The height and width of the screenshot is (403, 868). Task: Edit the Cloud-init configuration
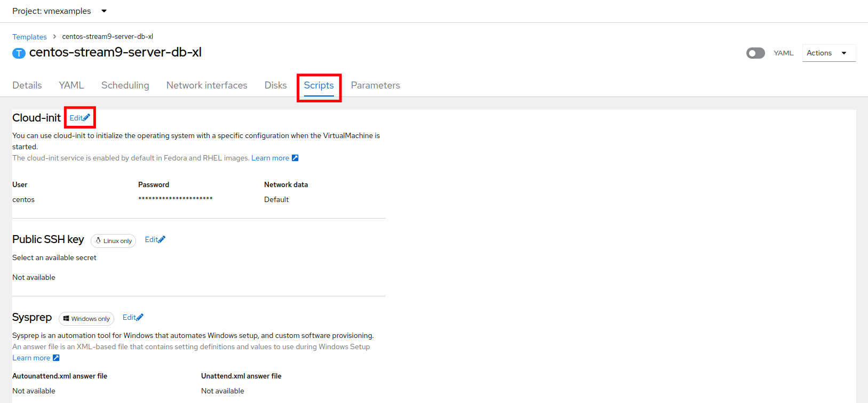79,118
